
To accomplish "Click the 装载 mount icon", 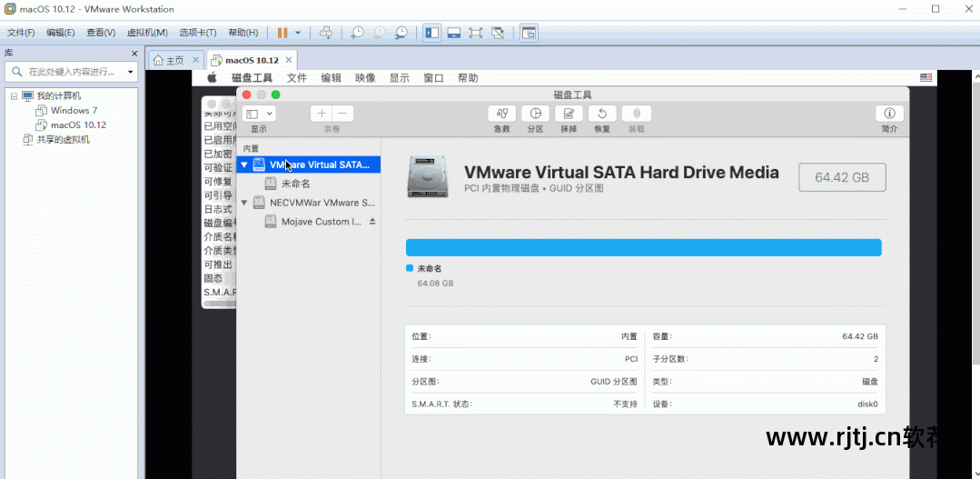I will point(637,114).
